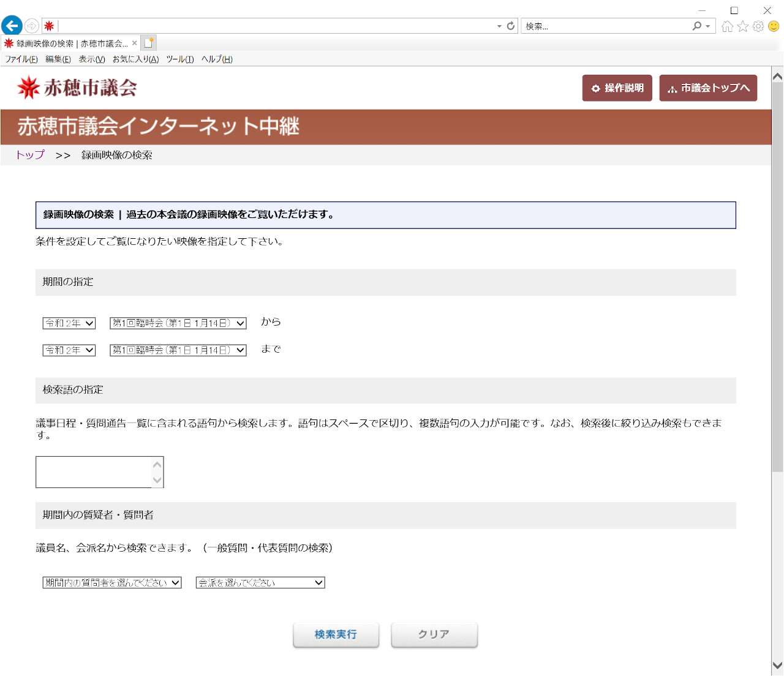Open the 表示(V) menu

click(92, 59)
